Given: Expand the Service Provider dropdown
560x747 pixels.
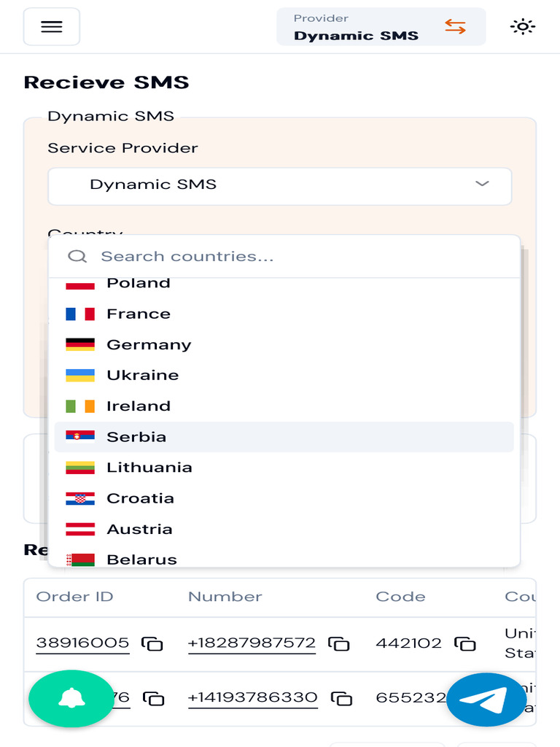Looking at the screenshot, I should click(280, 186).
